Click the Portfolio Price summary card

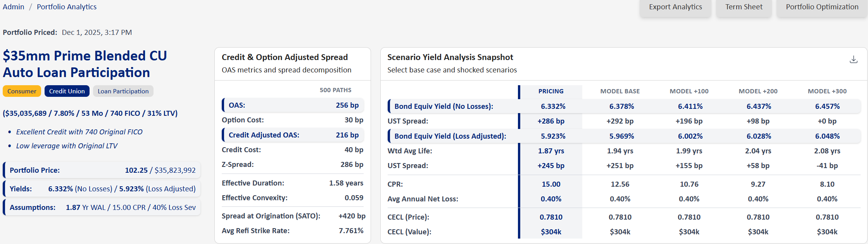click(x=102, y=170)
